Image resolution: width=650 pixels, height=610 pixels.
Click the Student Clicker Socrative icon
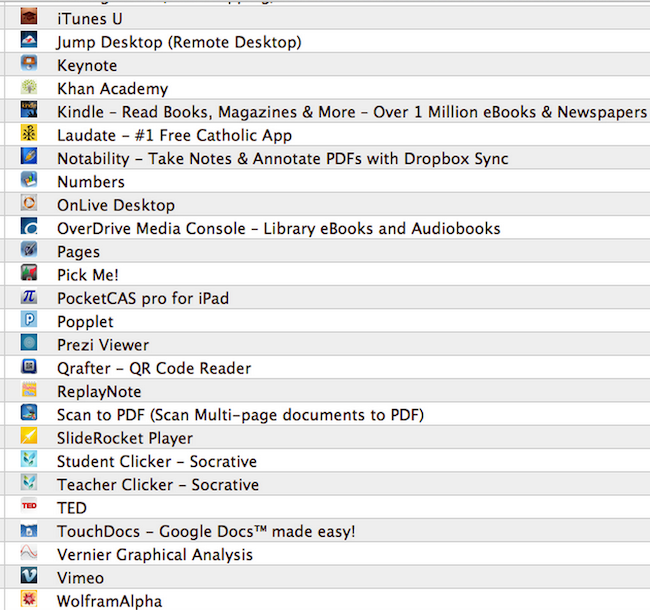(29, 459)
